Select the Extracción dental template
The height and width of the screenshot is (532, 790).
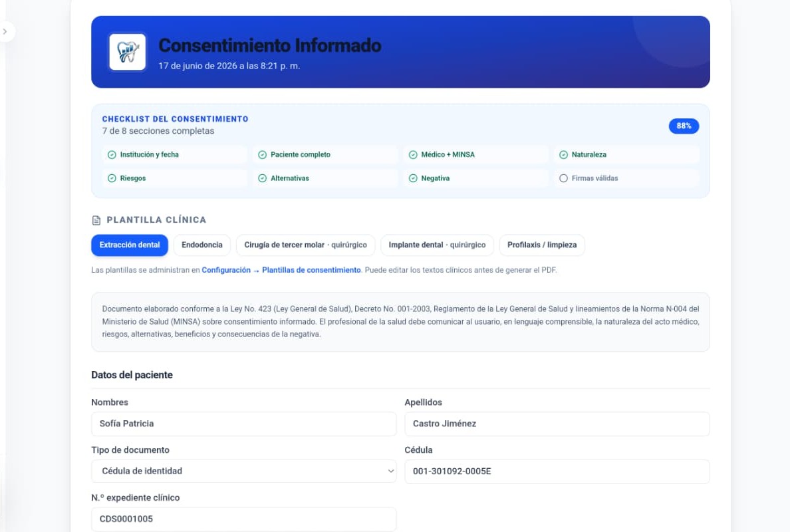pos(130,245)
